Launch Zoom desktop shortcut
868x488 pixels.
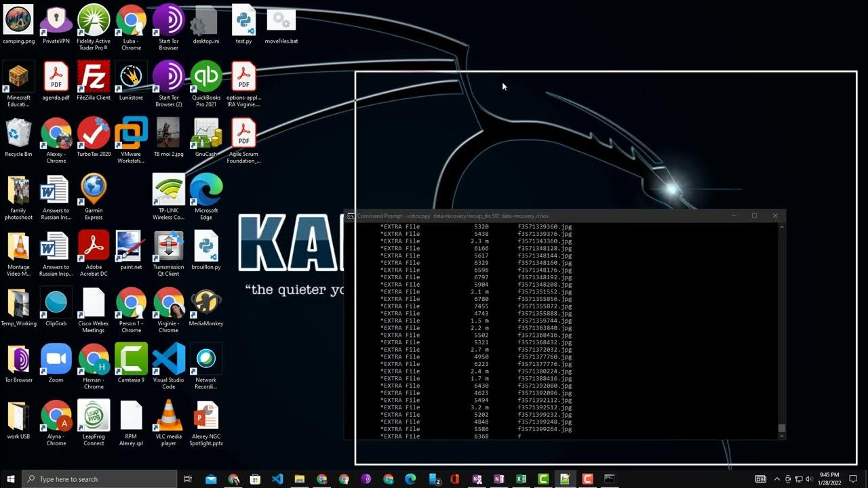56,364
